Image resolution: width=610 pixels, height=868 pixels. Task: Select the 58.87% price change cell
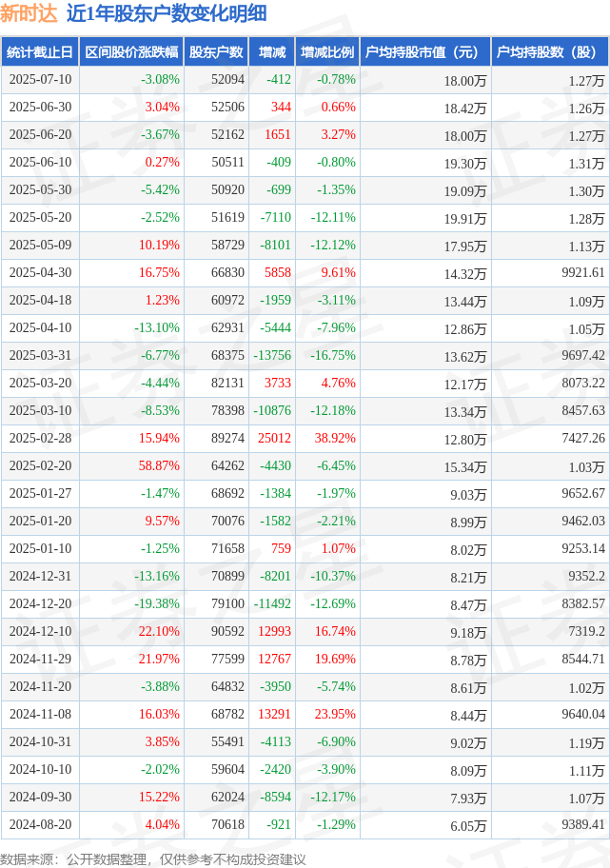131,466
